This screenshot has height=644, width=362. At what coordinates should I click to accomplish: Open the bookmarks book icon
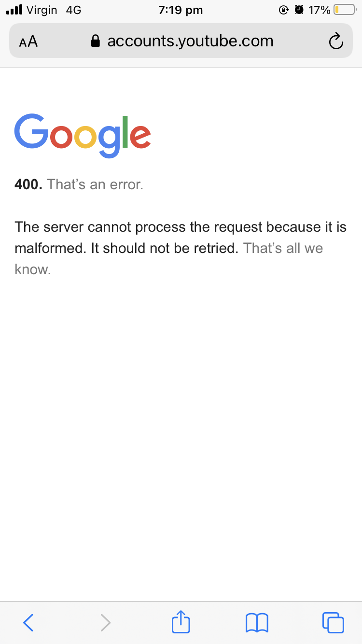[257, 623]
